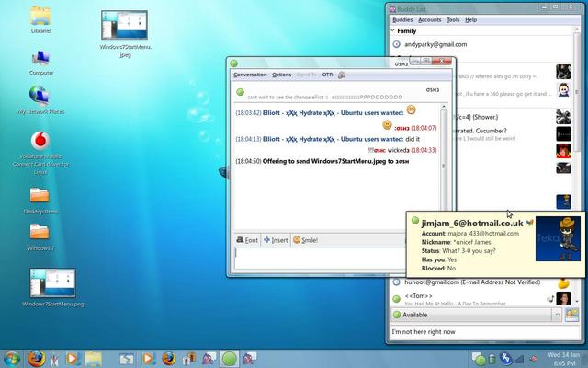Click the green status dot next to <<Tom>>
The height and width of the screenshot is (368, 588).
[396, 299]
